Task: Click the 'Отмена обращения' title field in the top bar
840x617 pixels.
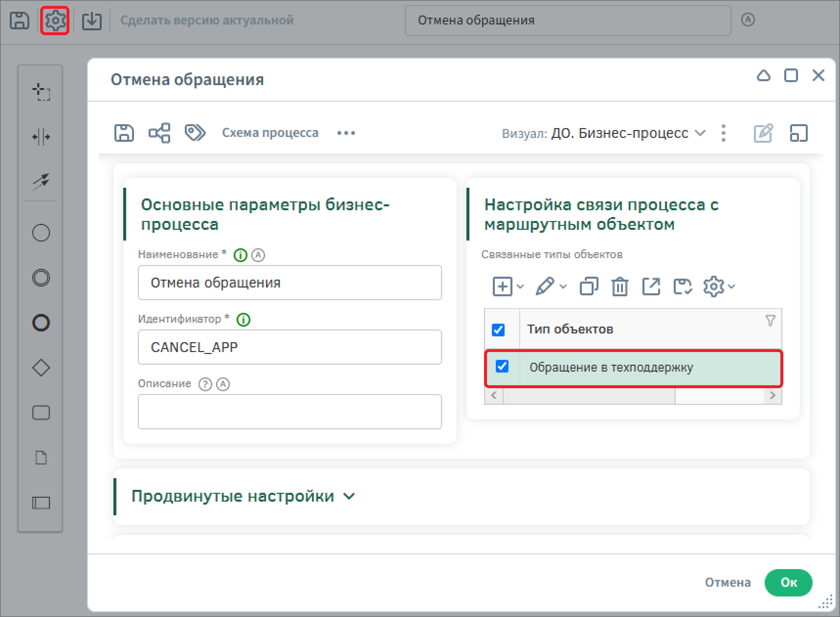Action: pyautogui.click(x=568, y=21)
